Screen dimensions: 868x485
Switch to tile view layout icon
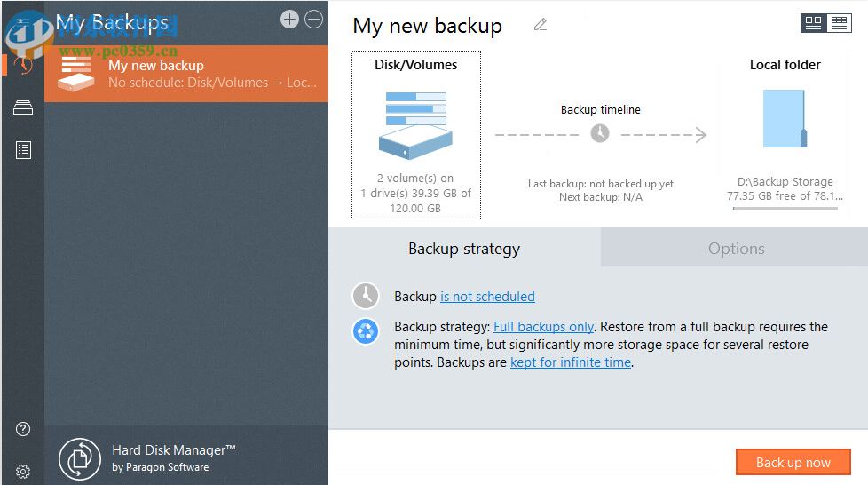tap(813, 23)
